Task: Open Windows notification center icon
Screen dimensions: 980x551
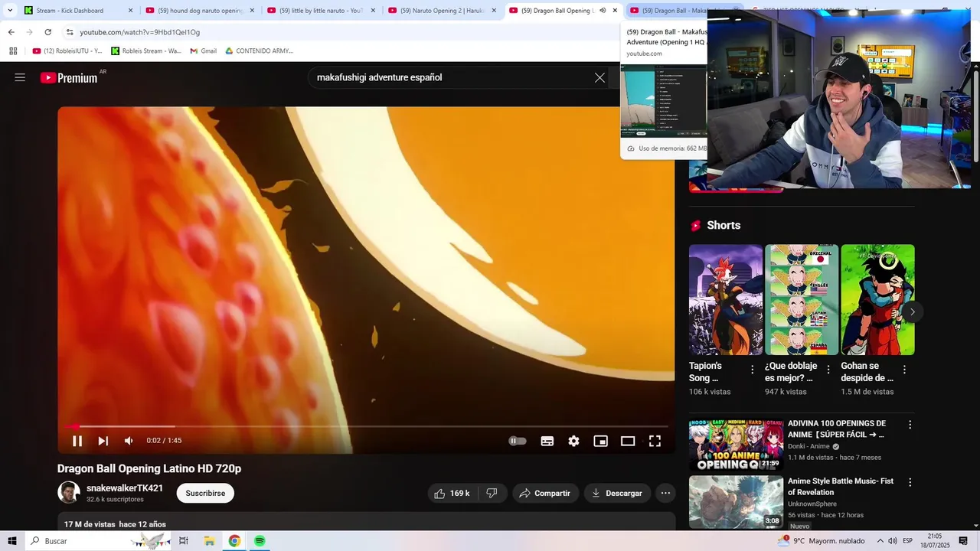Action: 963,541
